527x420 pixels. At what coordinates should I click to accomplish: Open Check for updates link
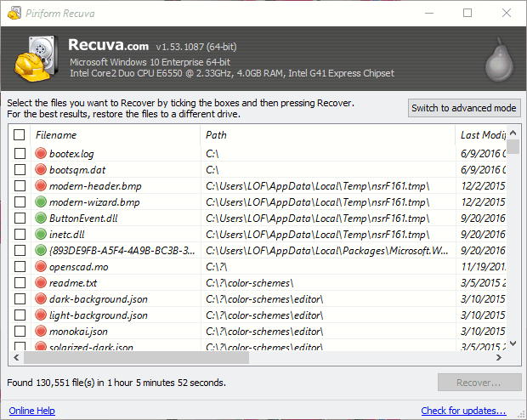[x=463, y=411]
